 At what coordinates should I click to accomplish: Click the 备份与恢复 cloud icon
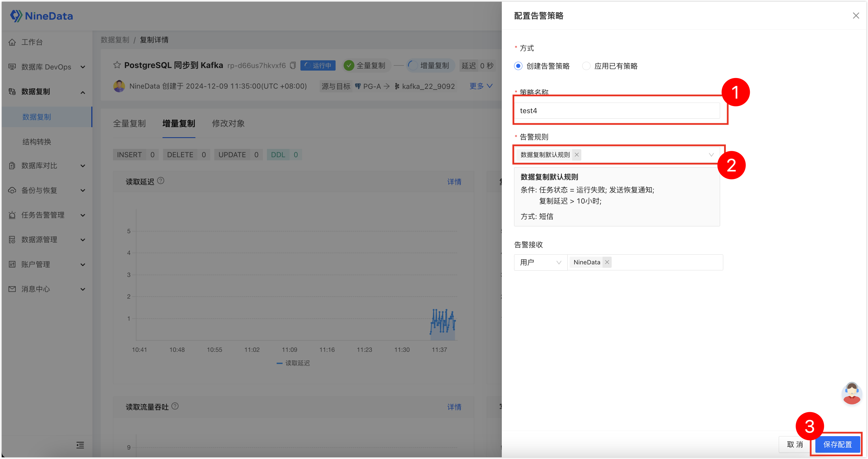point(12,190)
